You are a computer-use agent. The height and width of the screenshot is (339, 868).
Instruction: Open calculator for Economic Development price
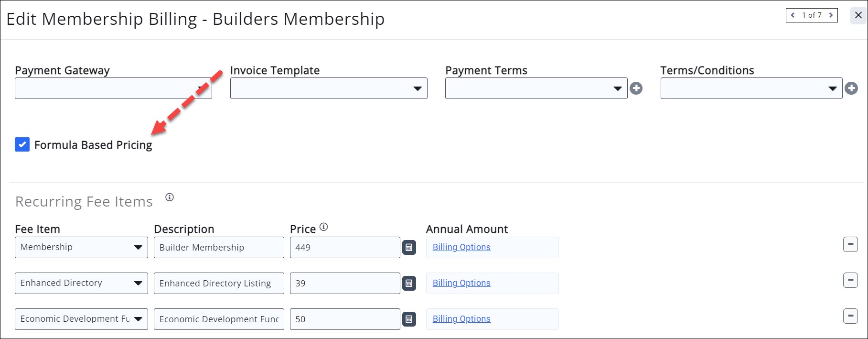[x=409, y=319]
